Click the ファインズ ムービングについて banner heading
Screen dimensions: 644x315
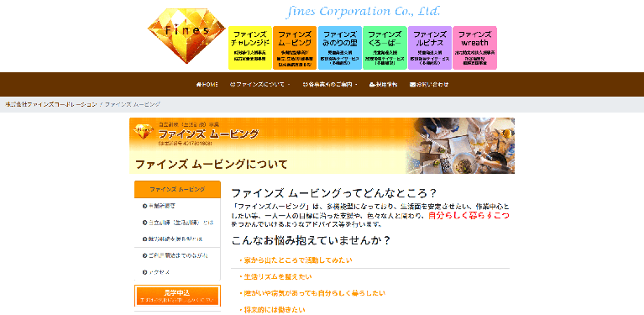[x=211, y=165]
